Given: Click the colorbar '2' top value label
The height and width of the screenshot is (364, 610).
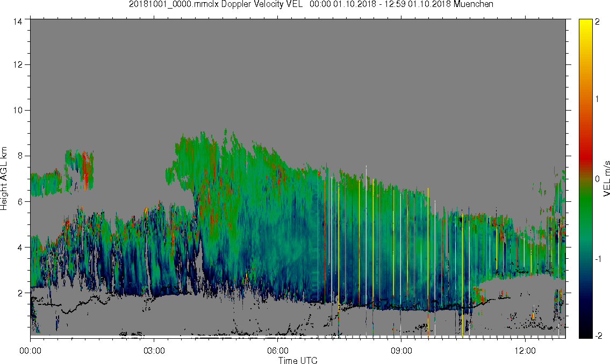Looking at the screenshot, I should [597, 22].
